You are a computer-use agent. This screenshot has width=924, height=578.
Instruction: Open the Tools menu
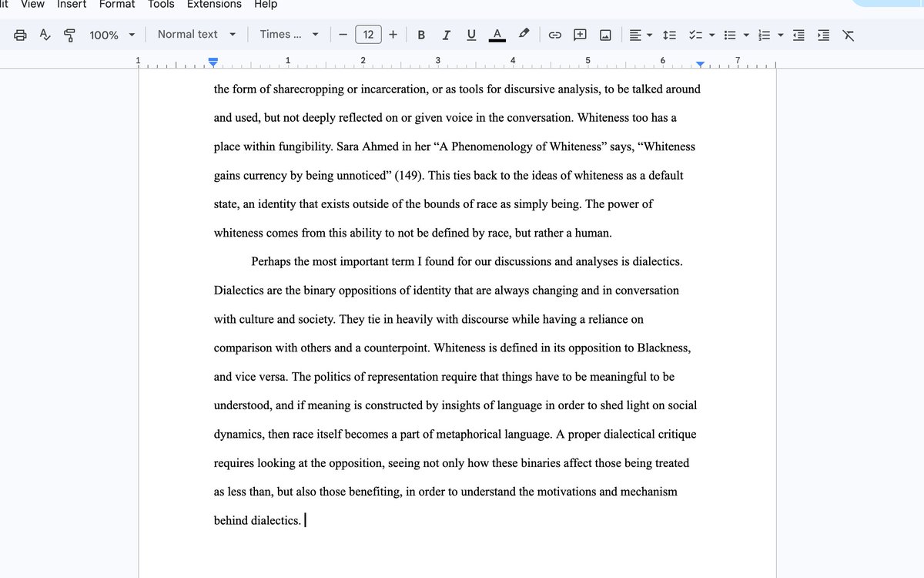(x=161, y=5)
